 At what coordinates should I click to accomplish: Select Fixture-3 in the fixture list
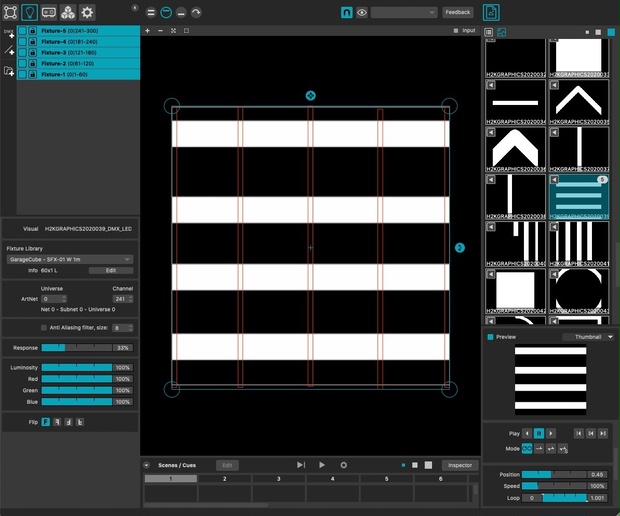[78, 53]
